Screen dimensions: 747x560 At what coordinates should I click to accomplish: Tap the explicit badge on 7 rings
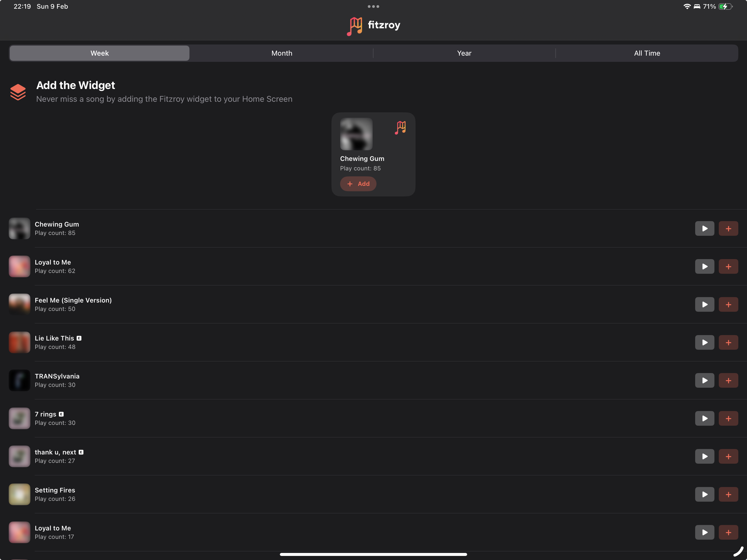tap(61, 414)
